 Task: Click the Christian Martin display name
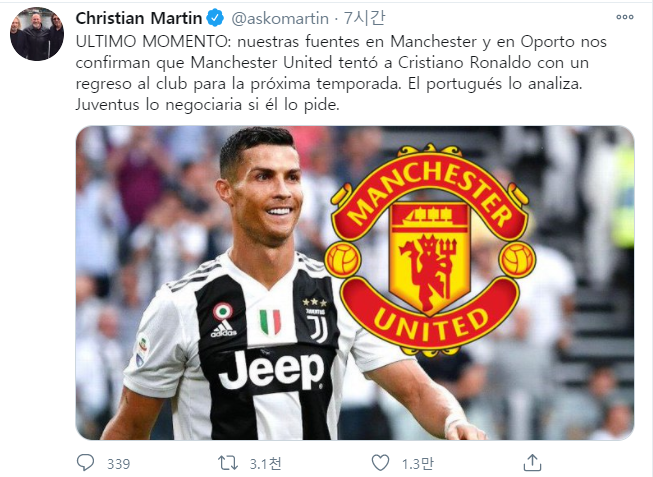(x=139, y=18)
